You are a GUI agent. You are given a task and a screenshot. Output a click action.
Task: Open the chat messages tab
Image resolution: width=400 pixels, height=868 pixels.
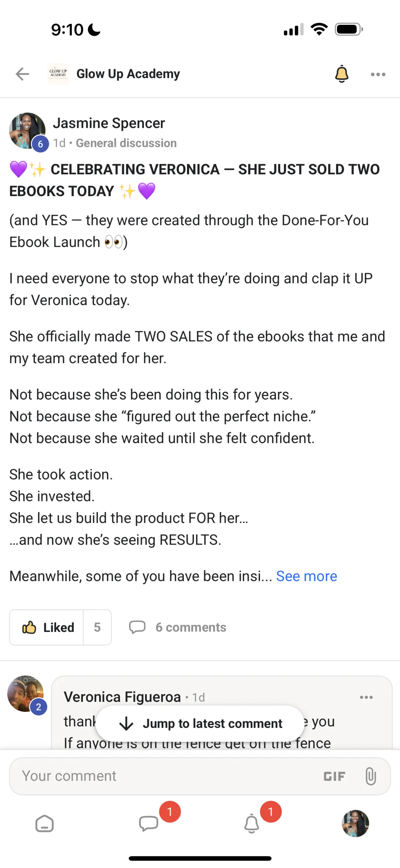(x=148, y=823)
